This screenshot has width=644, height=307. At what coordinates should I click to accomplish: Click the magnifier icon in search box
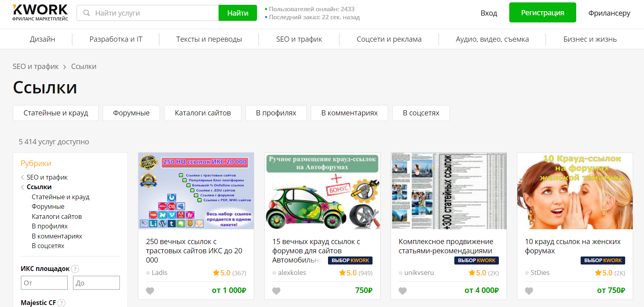coord(86,13)
